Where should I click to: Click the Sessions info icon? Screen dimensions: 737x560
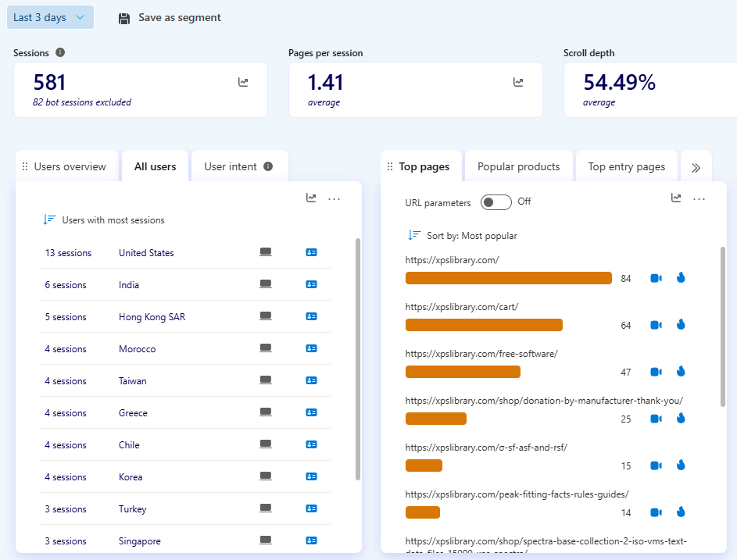[x=60, y=53]
